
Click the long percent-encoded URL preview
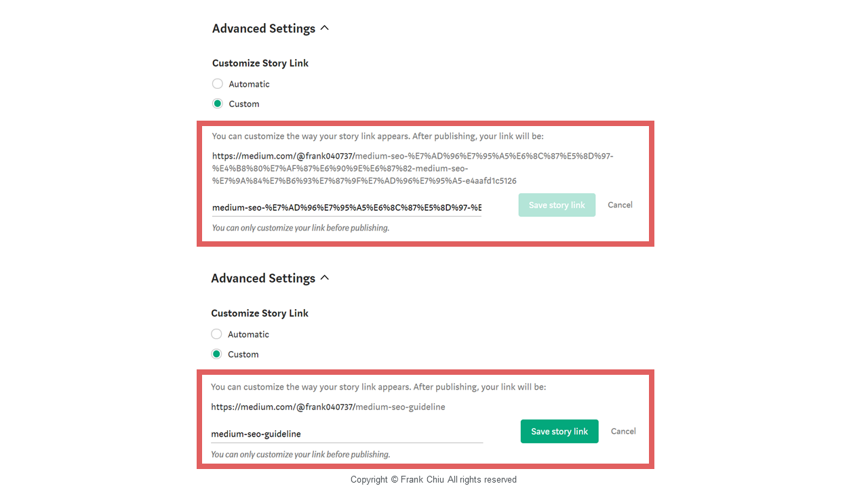pyautogui.click(x=412, y=168)
